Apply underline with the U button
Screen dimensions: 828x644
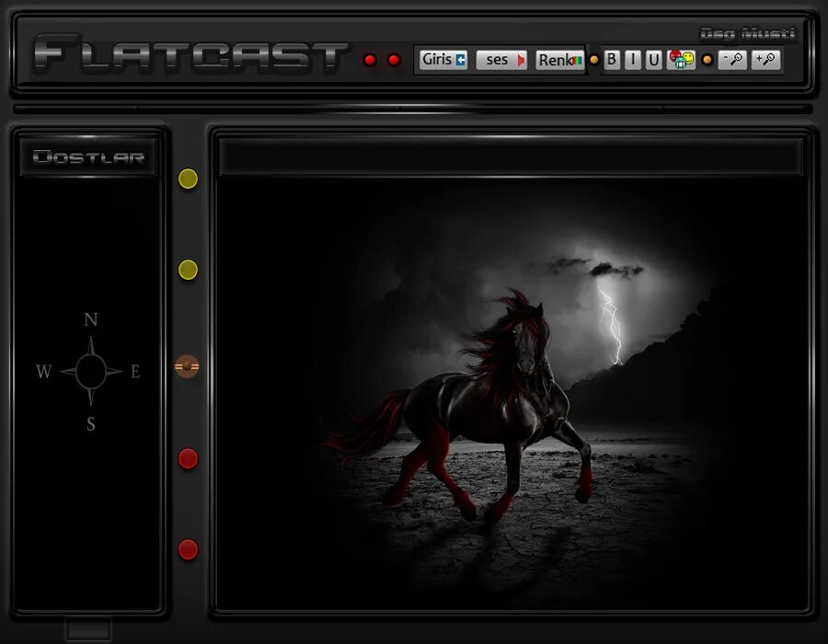pyautogui.click(x=654, y=59)
